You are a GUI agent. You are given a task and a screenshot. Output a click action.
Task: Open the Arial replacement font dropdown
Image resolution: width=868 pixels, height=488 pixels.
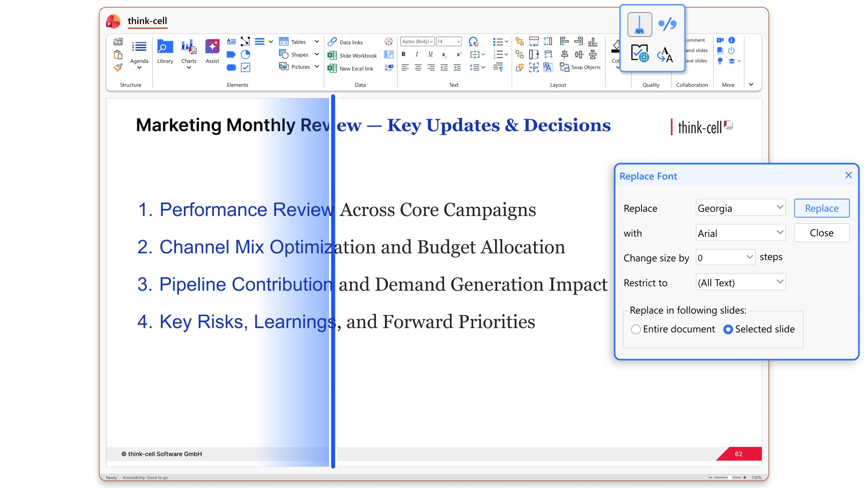click(x=740, y=233)
